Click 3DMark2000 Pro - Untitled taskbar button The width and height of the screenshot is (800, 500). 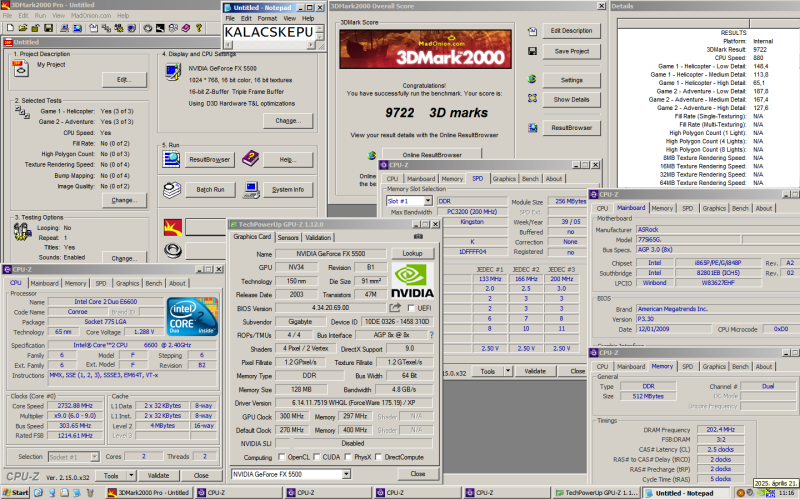(149, 492)
